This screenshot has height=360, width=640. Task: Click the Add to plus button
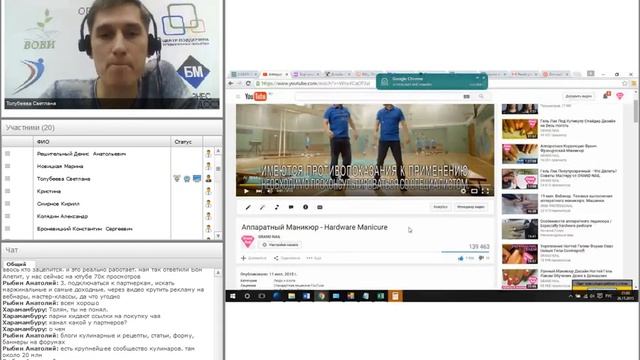click(253, 258)
